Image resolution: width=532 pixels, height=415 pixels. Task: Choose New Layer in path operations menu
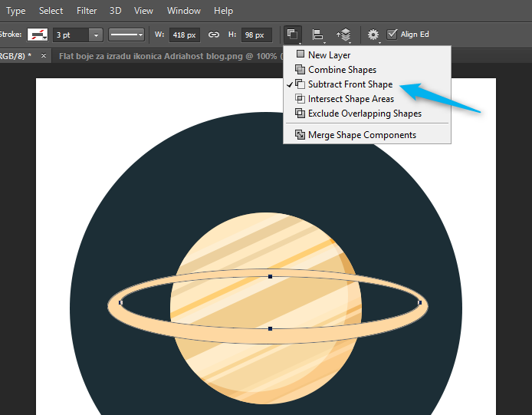coord(367,55)
